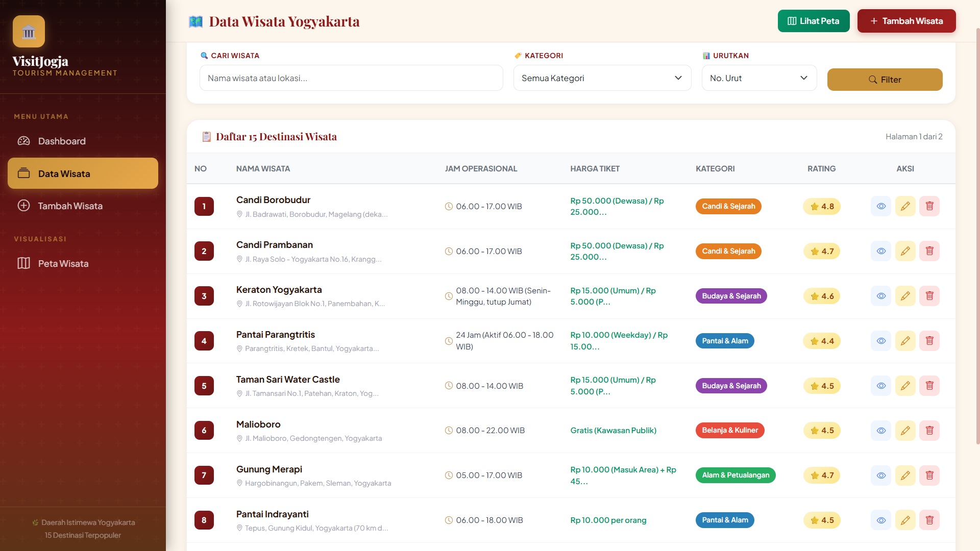
Task: Click the Lihat Peta button
Action: pyautogui.click(x=814, y=21)
